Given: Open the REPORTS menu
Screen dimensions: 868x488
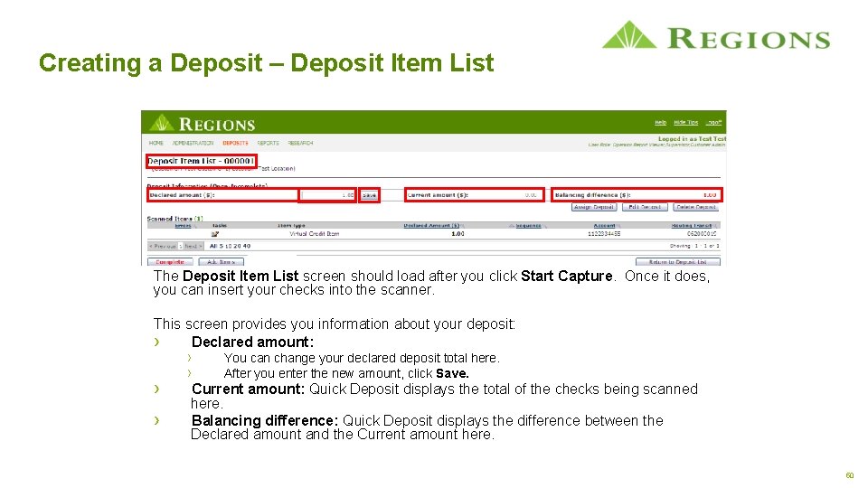Looking at the screenshot, I should click(x=268, y=143).
